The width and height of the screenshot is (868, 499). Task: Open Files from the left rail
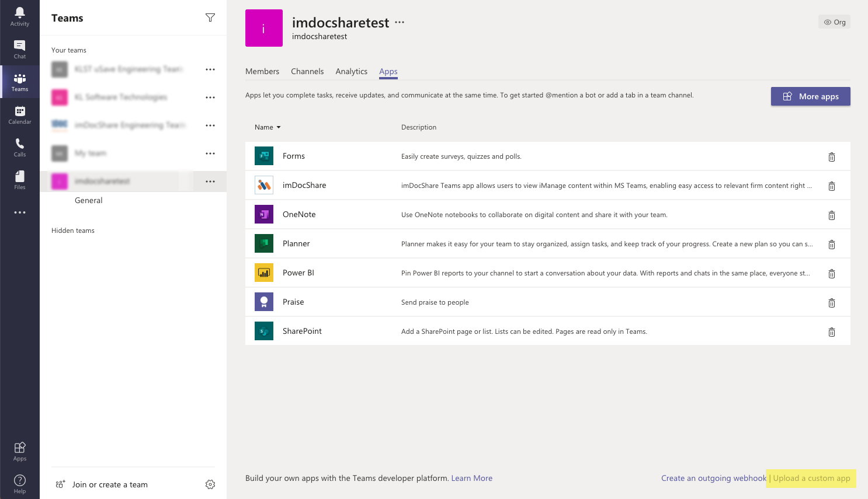pyautogui.click(x=20, y=180)
